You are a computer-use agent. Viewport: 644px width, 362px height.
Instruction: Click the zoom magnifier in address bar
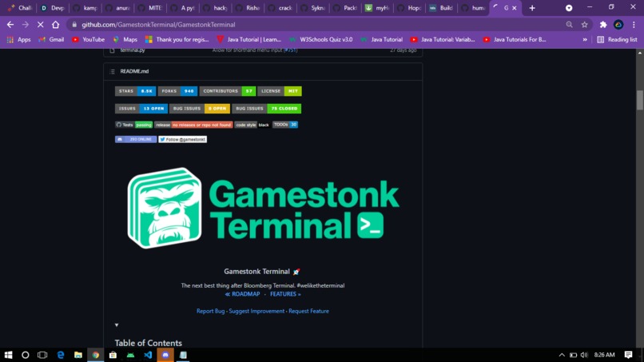569,25
